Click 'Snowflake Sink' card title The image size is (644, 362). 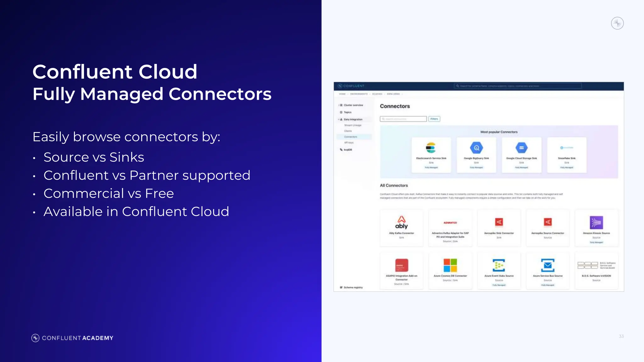click(567, 158)
